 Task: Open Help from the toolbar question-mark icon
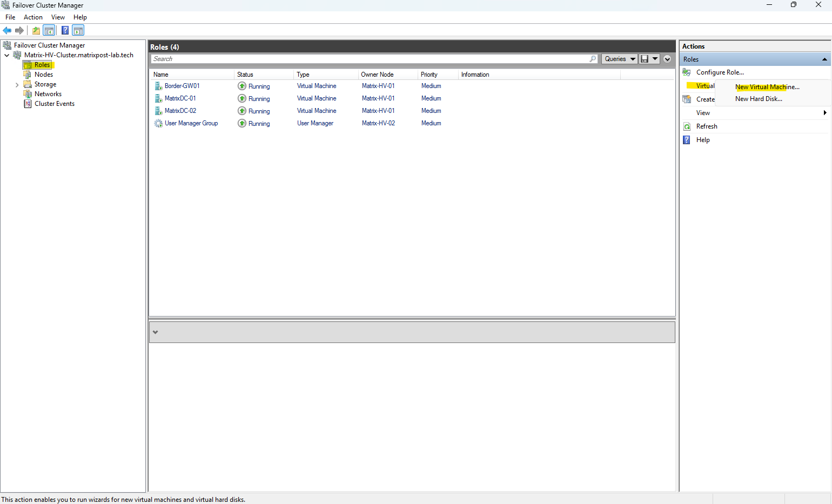pyautogui.click(x=65, y=30)
